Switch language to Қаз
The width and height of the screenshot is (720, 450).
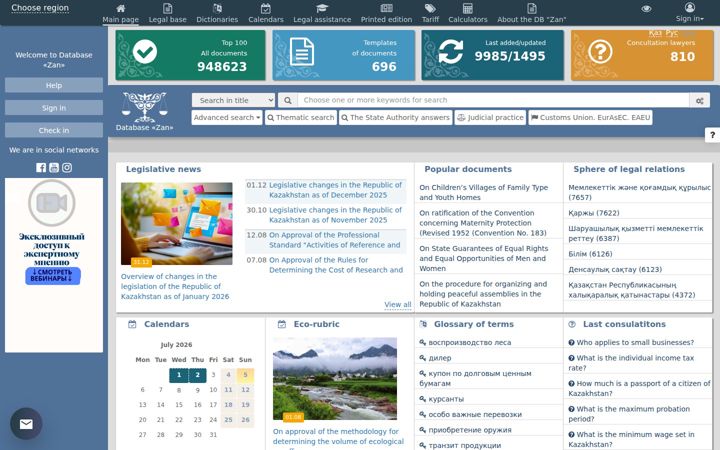(x=655, y=33)
